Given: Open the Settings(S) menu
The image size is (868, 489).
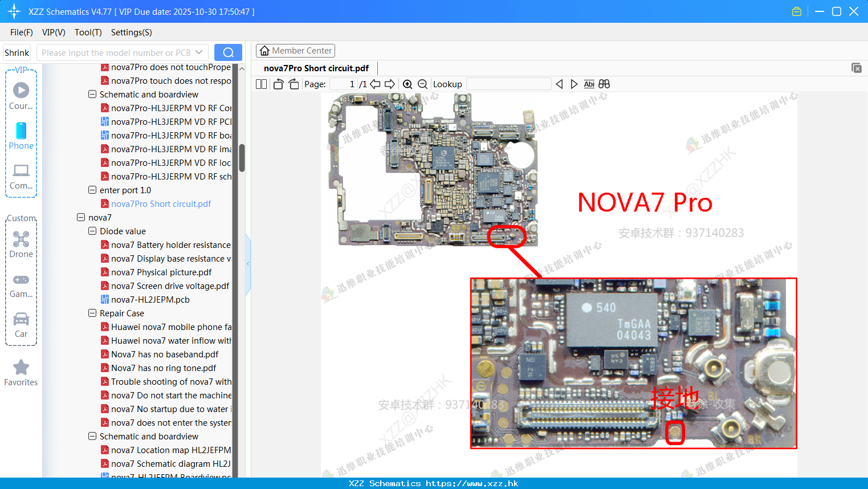Looking at the screenshot, I should coord(132,32).
